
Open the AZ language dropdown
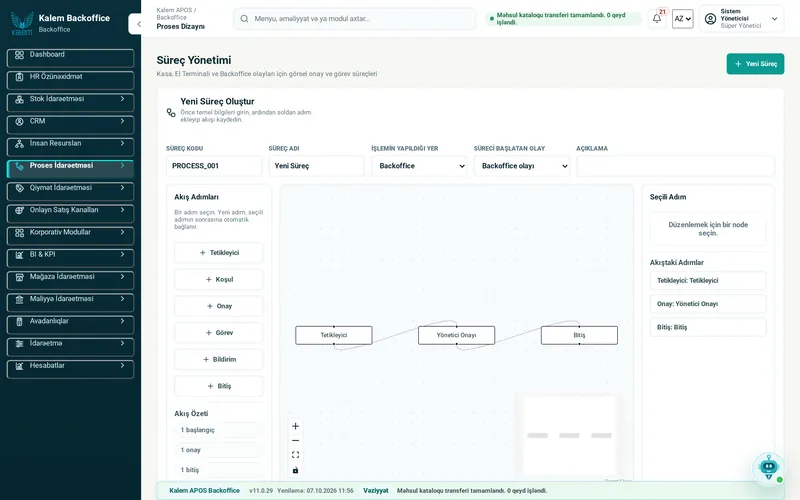[683, 19]
